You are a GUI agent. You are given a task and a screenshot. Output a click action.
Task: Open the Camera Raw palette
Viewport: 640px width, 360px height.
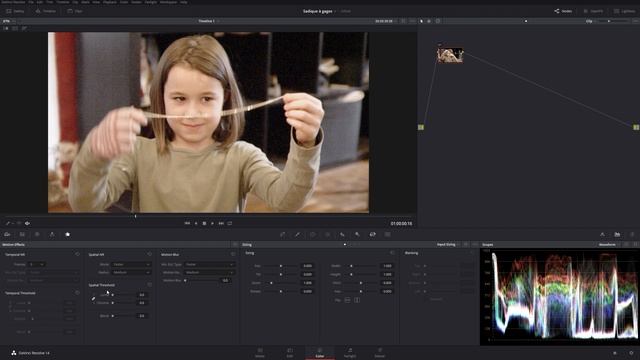pos(7,234)
